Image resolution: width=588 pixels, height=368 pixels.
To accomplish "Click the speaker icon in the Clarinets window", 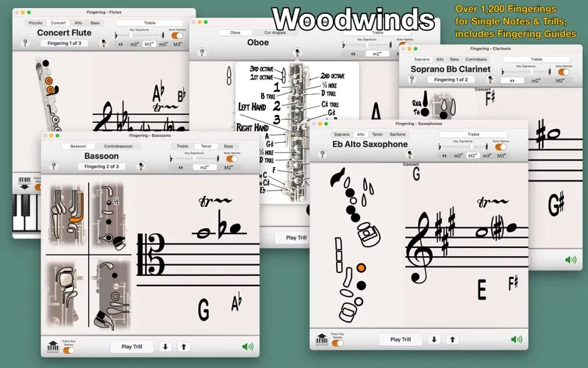I will [571, 260].
